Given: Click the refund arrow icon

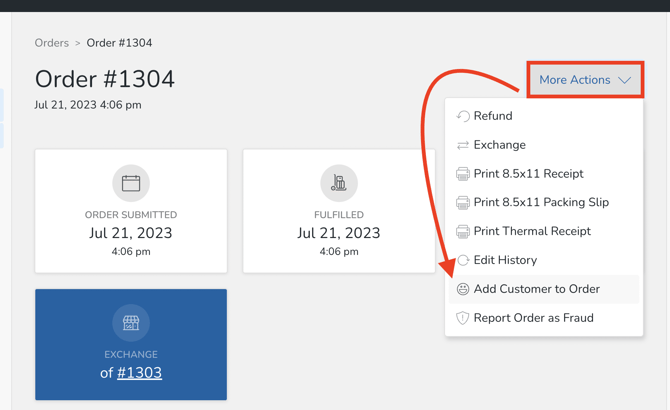Looking at the screenshot, I should (463, 116).
